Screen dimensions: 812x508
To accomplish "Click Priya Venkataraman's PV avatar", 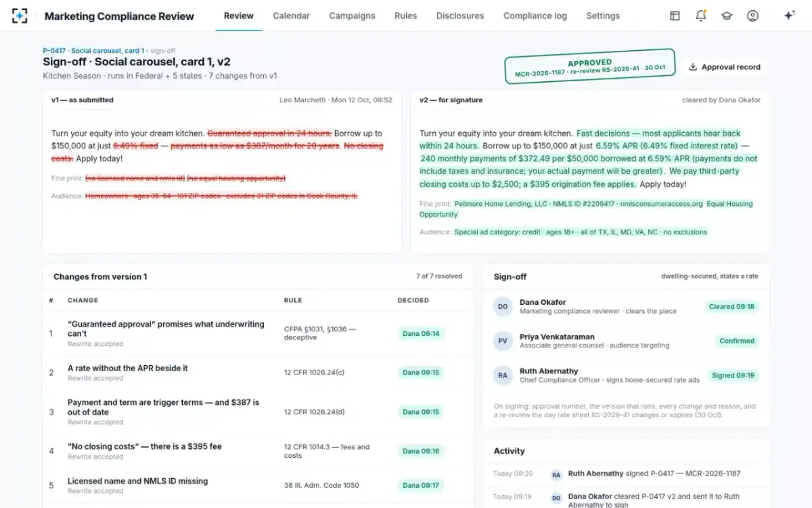I will coord(503,341).
